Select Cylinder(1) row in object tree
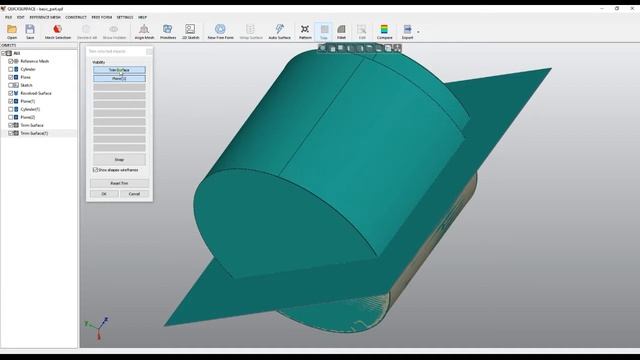This screenshot has height=360, width=640. coord(30,109)
